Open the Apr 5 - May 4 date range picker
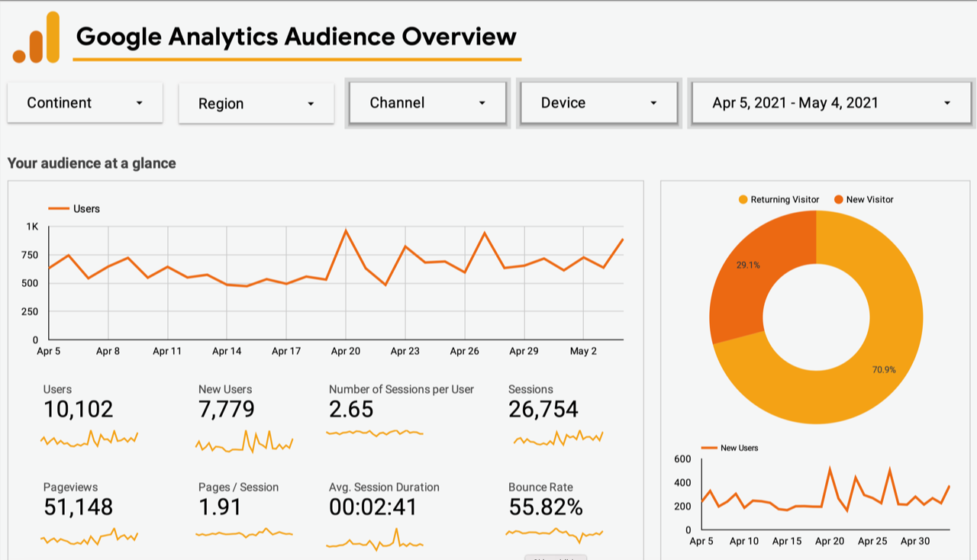977x560 pixels. [x=831, y=102]
